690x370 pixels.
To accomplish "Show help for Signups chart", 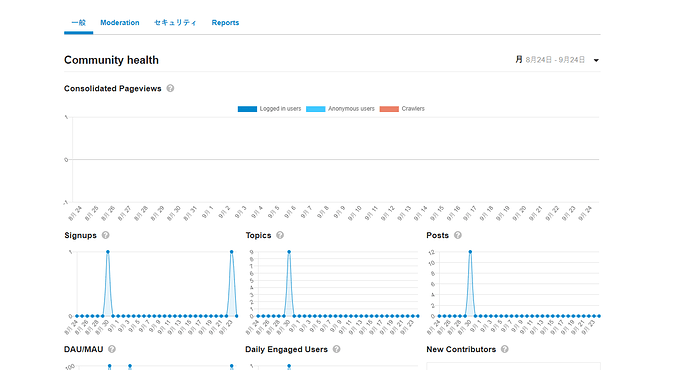I will pyautogui.click(x=106, y=235).
